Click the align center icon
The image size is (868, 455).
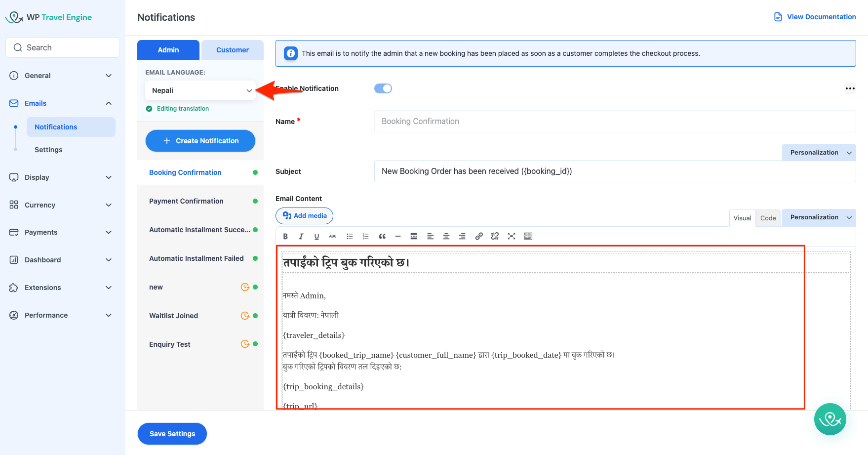coord(446,236)
